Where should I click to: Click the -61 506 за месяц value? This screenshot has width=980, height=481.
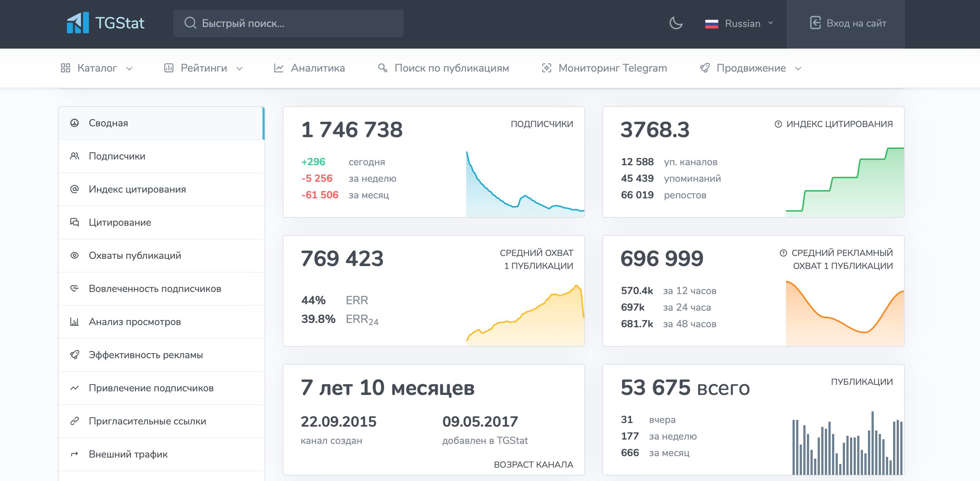coord(320,195)
